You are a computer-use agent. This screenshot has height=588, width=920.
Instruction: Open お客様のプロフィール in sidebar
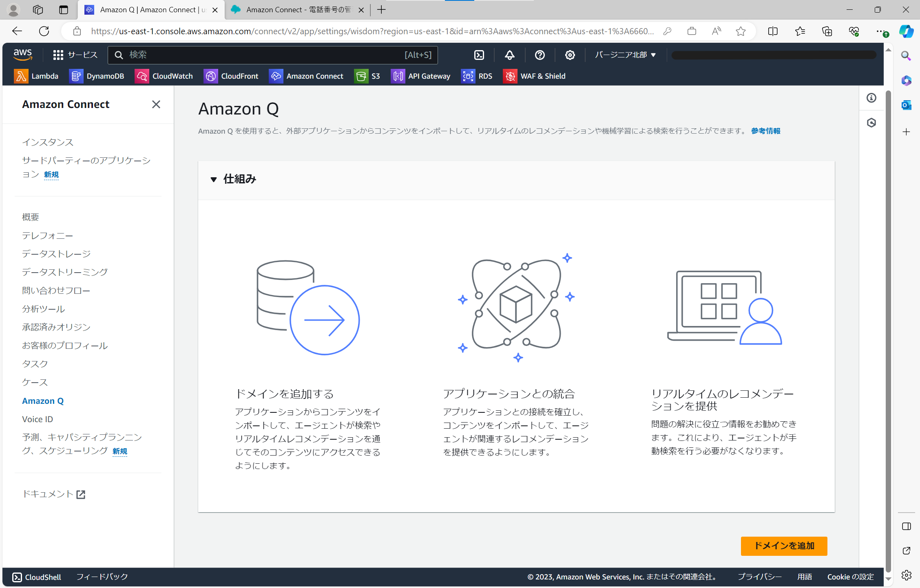tap(65, 346)
